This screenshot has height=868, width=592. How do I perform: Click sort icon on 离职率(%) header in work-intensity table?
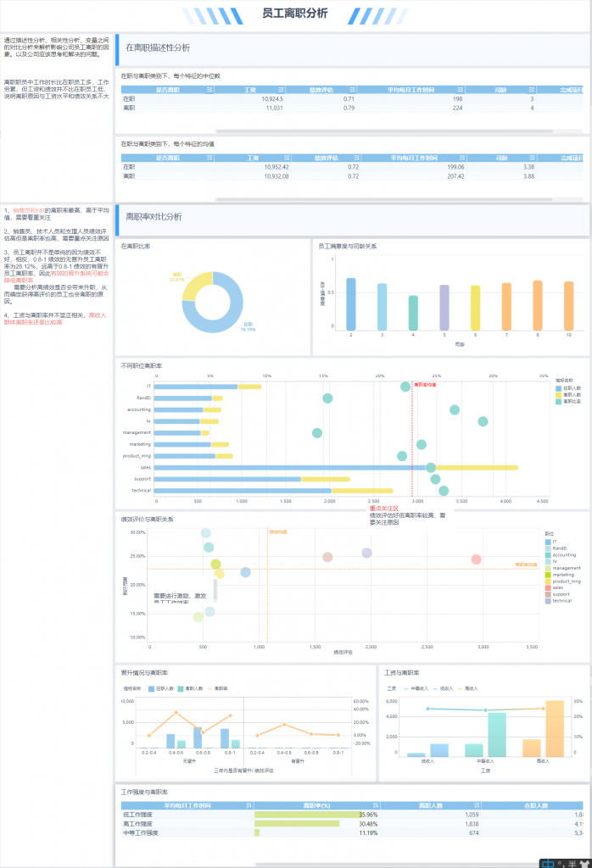click(376, 805)
